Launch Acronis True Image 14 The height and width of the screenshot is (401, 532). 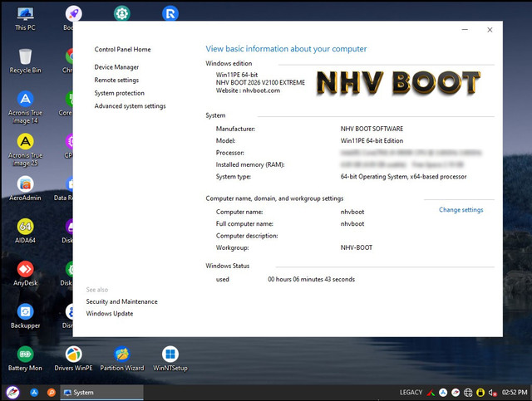point(25,107)
